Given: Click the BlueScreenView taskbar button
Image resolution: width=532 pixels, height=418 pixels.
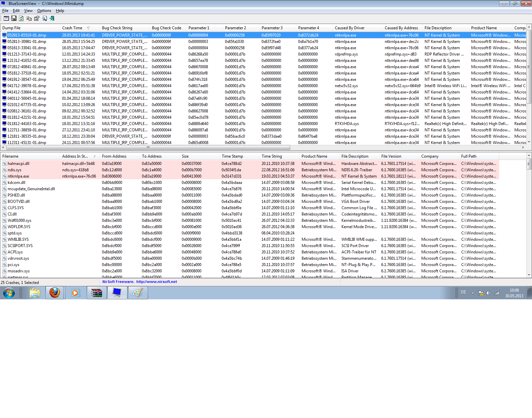Looking at the screenshot, I should click(x=117, y=293).
